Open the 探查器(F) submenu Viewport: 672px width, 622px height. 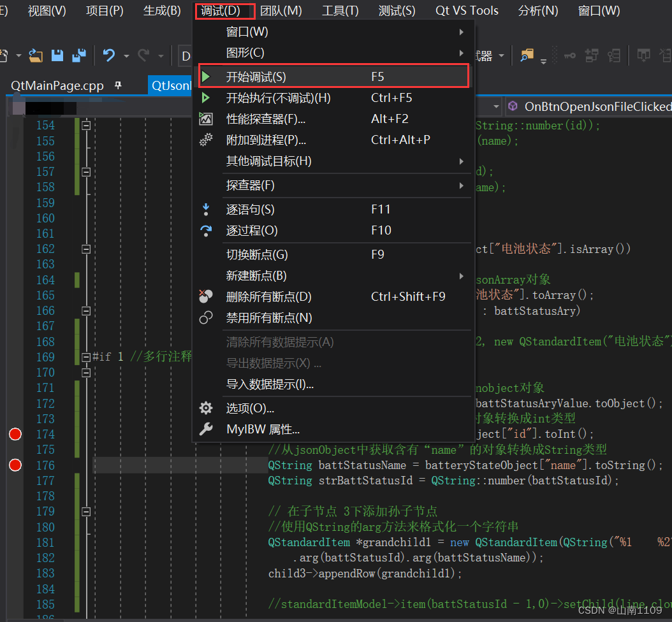coord(335,185)
